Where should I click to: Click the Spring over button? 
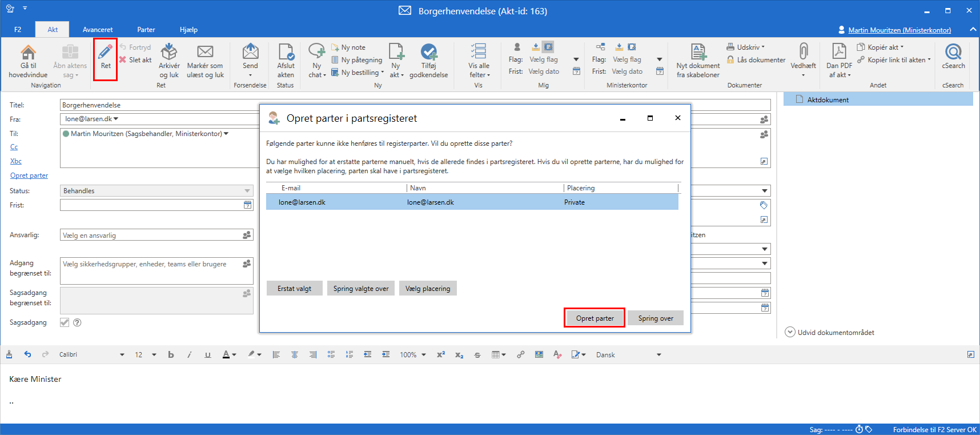pos(655,318)
